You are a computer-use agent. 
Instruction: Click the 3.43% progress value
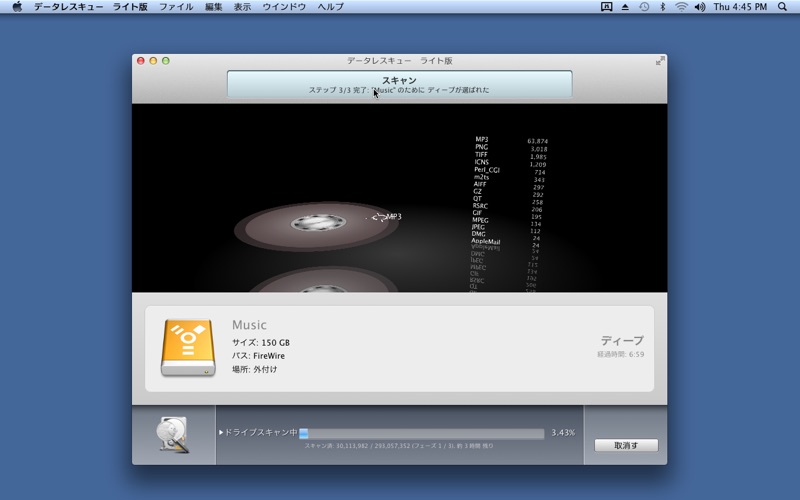click(x=563, y=433)
